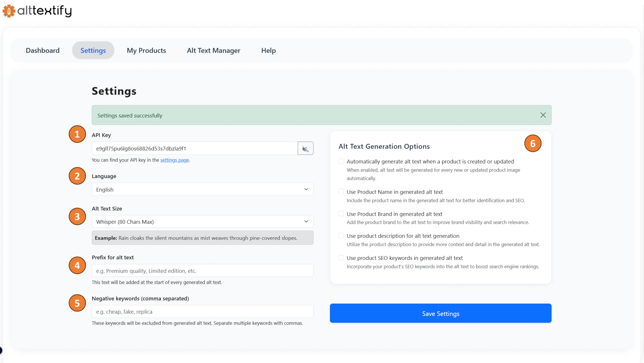Screen dimensions: 644x363
Task: Check Use Product Name in generated alt text
Action: point(341,191)
